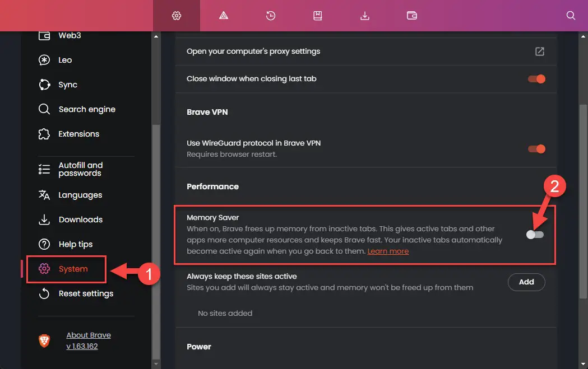This screenshot has width=588, height=369.
Task: Open the About Brave link
Action: [x=89, y=335]
